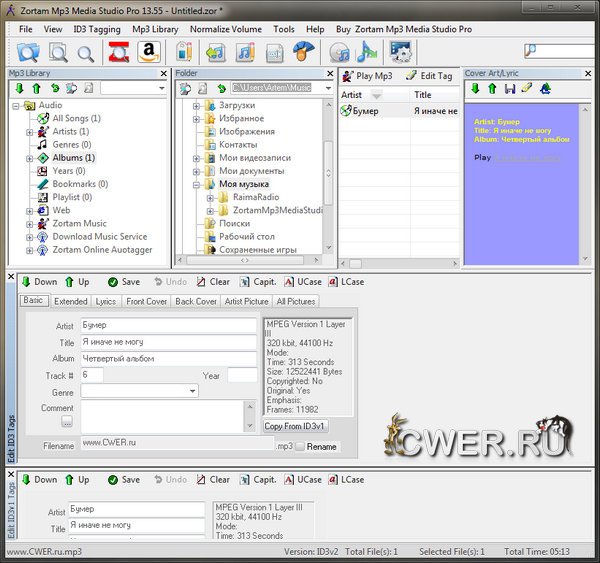This screenshot has height=563, width=600.
Task: Open the ID3 Tagging menu
Action: coord(98,30)
